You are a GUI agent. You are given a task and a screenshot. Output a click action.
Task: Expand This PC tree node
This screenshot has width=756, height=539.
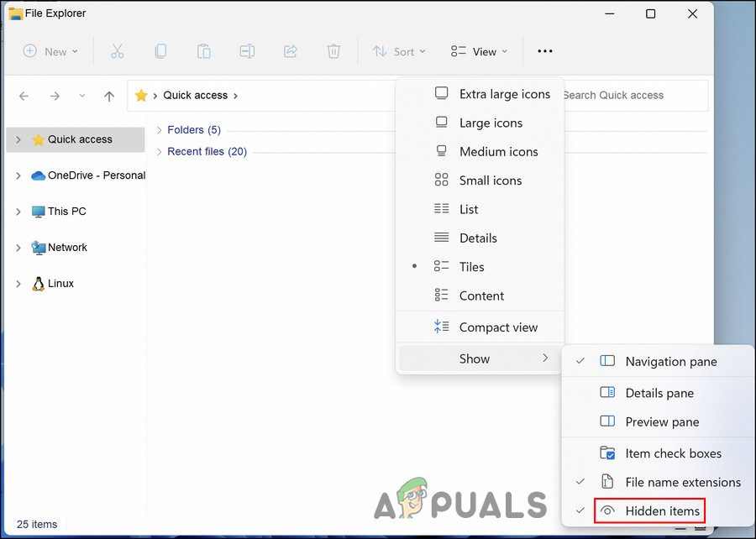click(x=18, y=212)
